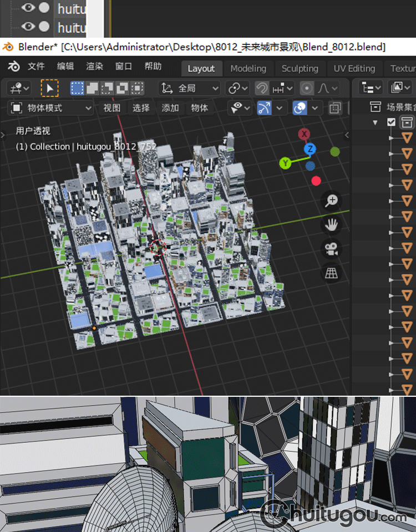Viewport: 416px width, 532px height.
Task: Switch to the Modeling workspace tab
Action: point(248,69)
